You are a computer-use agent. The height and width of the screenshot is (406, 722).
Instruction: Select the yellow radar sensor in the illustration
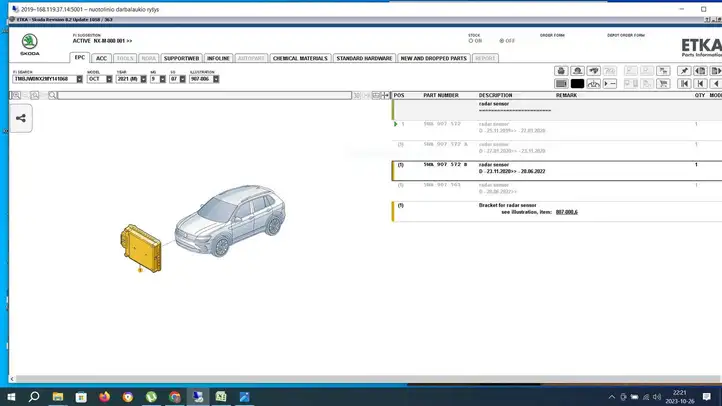point(141,248)
